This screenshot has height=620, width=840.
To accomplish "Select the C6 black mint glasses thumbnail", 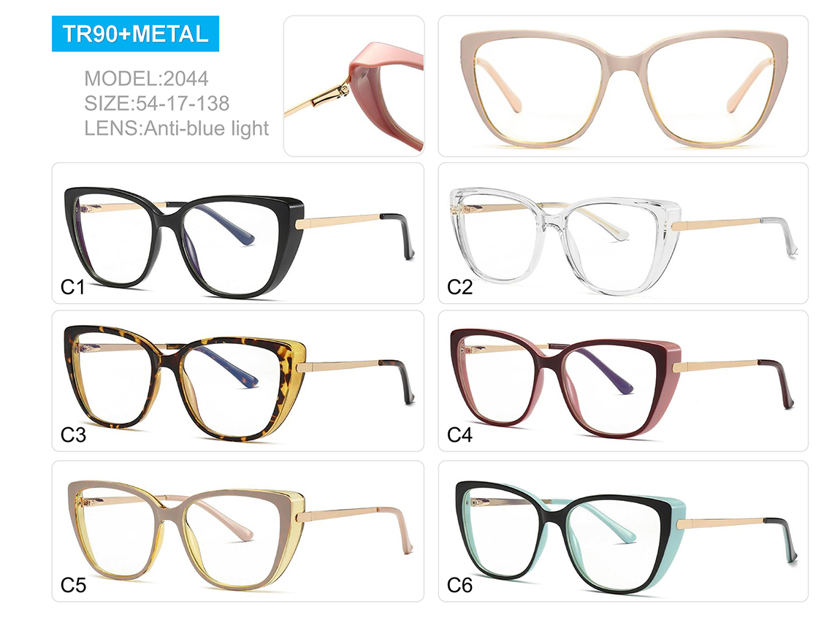I will pos(623,531).
